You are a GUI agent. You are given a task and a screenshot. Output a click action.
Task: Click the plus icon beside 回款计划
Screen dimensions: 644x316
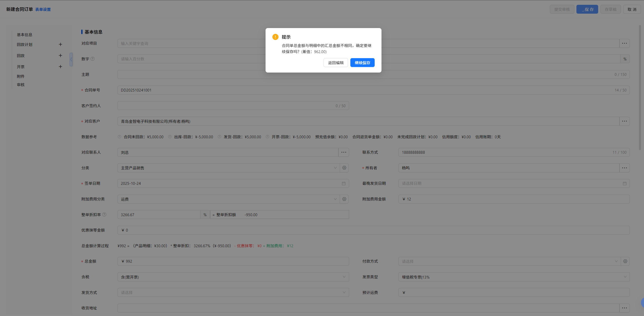click(60, 44)
